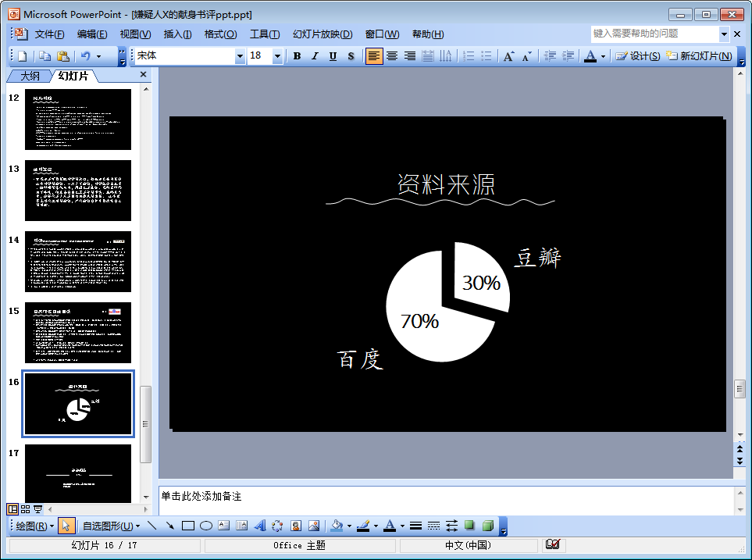This screenshot has height=560, width=752.
Task: Open font color dropdown in formatting toolbar
Action: coord(603,56)
